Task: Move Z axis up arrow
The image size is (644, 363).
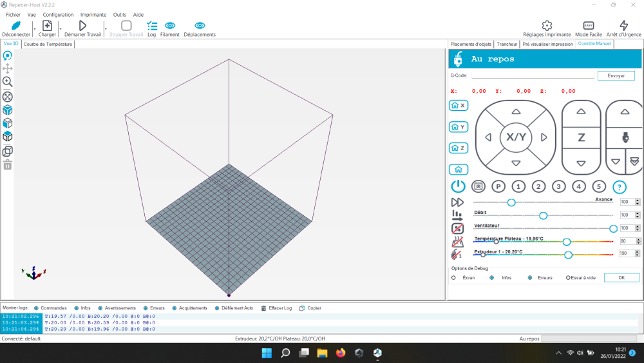Action: tap(581, 112)
